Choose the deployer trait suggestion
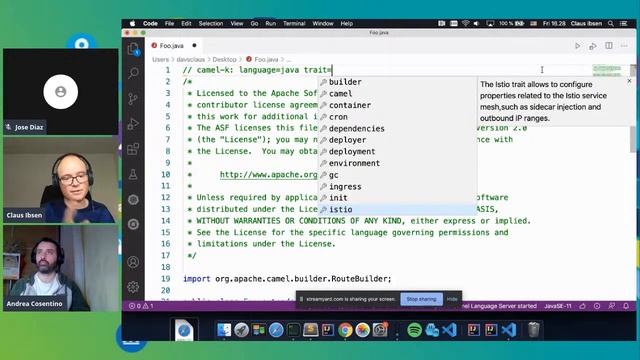This screenshot has width=640, height=360. [x=397, y=140]
